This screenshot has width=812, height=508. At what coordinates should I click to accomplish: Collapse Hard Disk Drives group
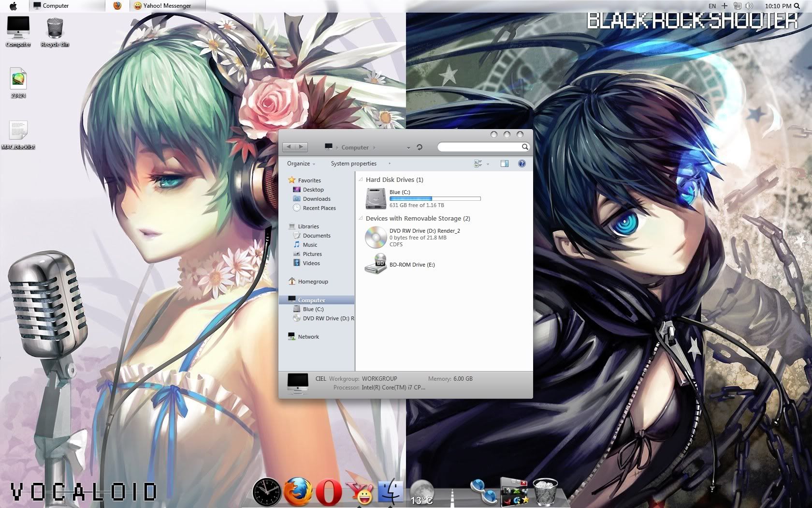tap(361, 179)
